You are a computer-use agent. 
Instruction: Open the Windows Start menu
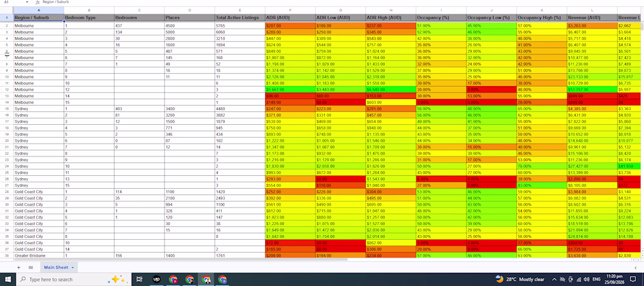[8, 280]
